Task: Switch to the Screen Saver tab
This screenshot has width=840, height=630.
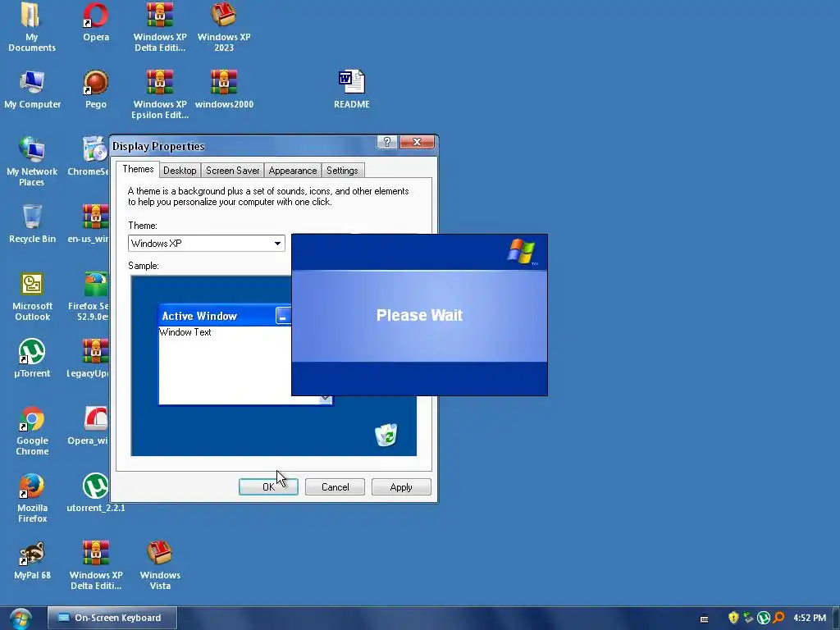Action: tap(232, 171)
